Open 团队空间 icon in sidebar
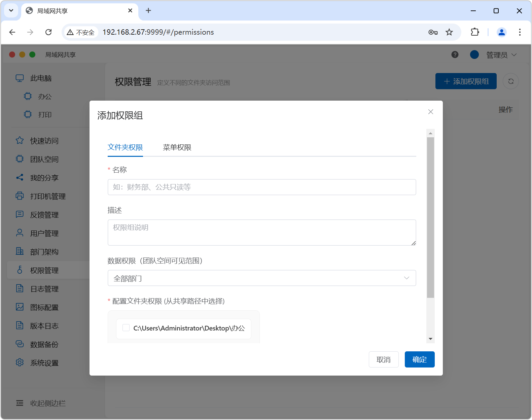 point(20,159)
